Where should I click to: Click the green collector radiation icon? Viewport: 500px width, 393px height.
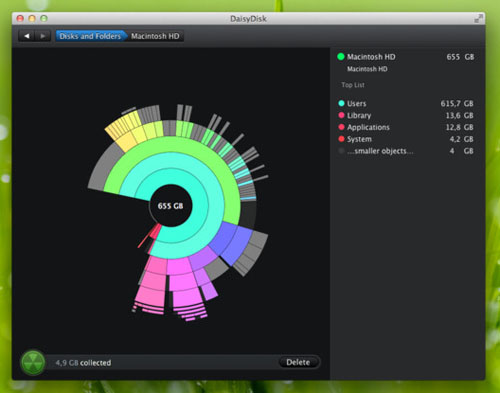tap(33, 363)
